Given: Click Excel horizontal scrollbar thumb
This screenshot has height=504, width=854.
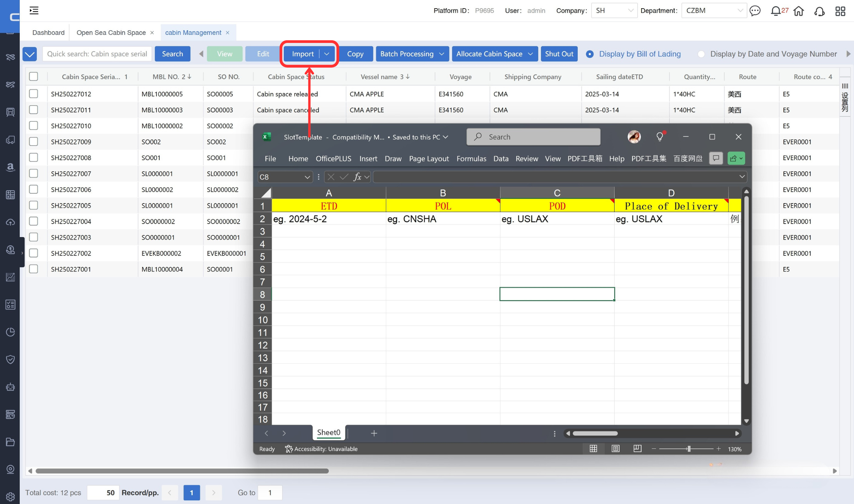Looking at the screenshot, I should tap(595, 433).
